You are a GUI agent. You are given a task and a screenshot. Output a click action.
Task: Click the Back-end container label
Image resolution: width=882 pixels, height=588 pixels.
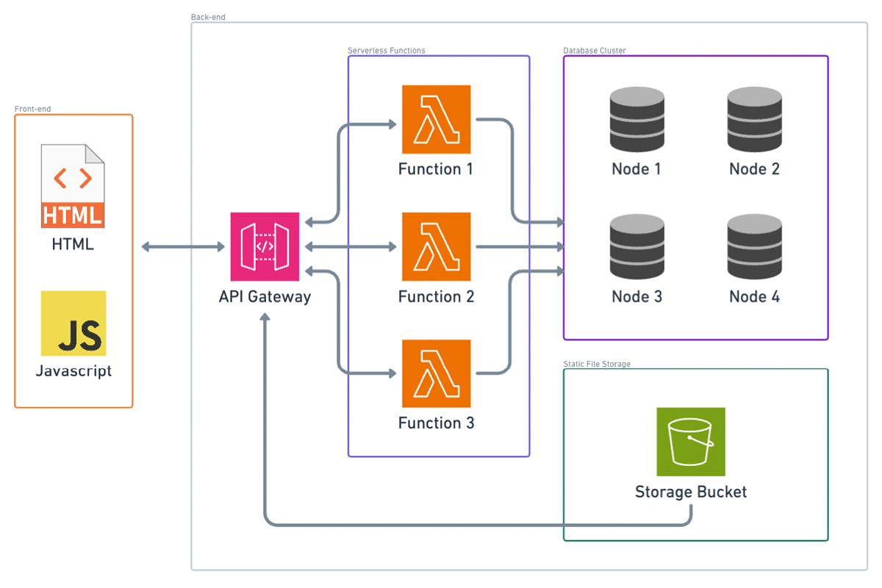[x=208, y=17]
